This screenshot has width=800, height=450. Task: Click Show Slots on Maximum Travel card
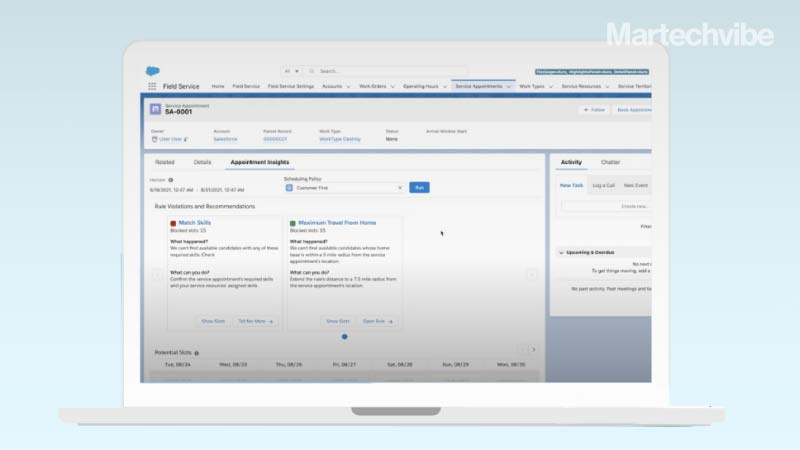coord(338,321)
